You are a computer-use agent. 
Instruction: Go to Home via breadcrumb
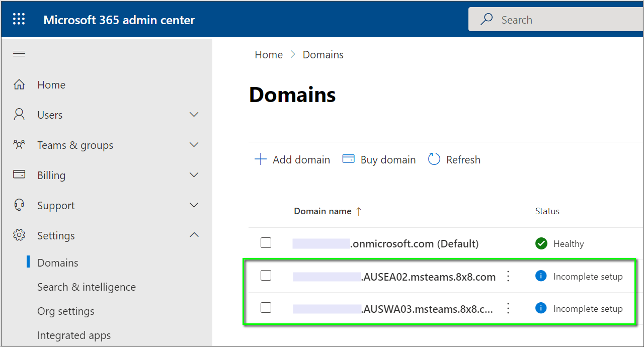coord(269,55)
